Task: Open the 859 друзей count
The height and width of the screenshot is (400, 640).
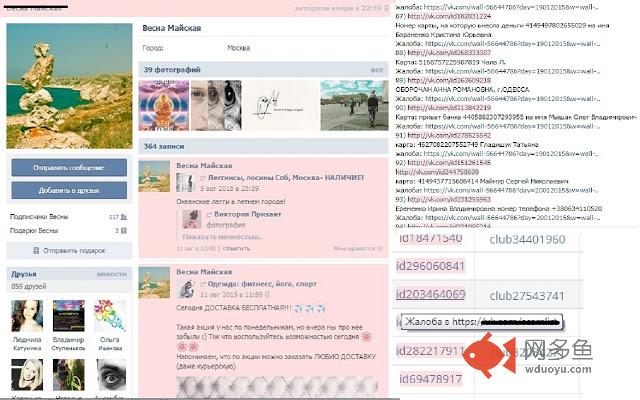Action: click(29, 287)
